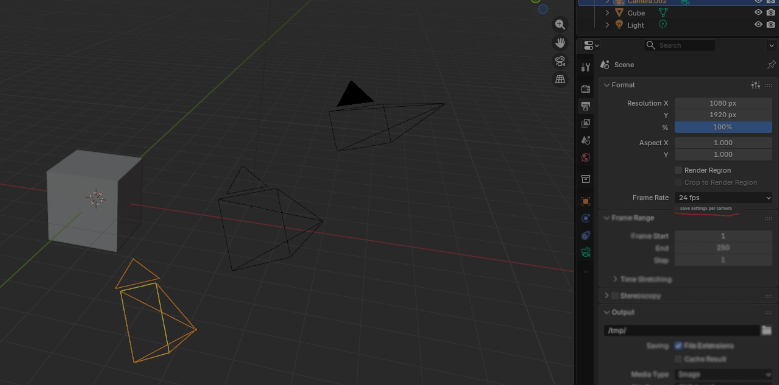Toggle the pin icon in properties header
779x385 pixels.
(771, 65)
